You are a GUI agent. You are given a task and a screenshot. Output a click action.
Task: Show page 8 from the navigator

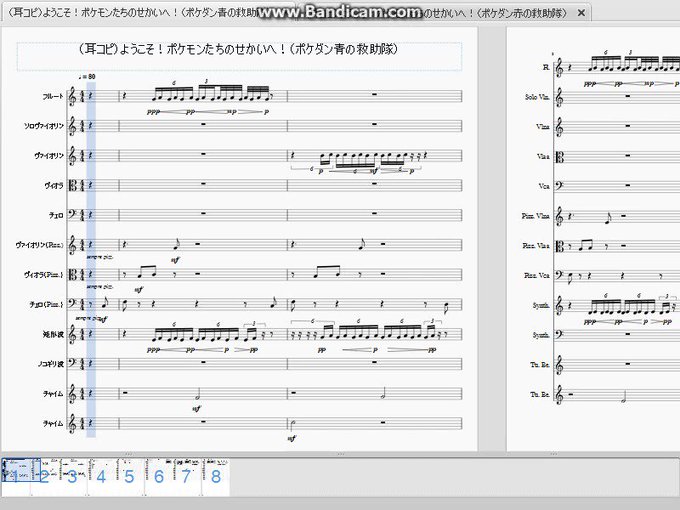point(216,476)
